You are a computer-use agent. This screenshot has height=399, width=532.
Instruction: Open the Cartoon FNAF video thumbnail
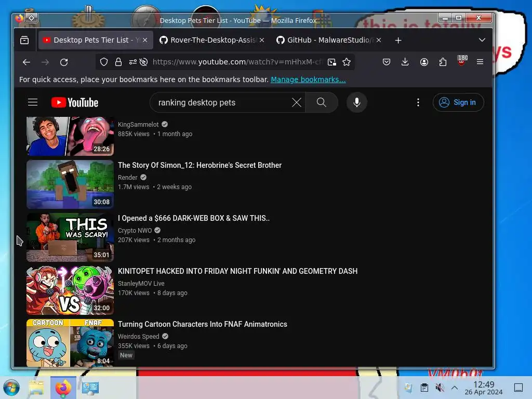click(x=70, y=343)
